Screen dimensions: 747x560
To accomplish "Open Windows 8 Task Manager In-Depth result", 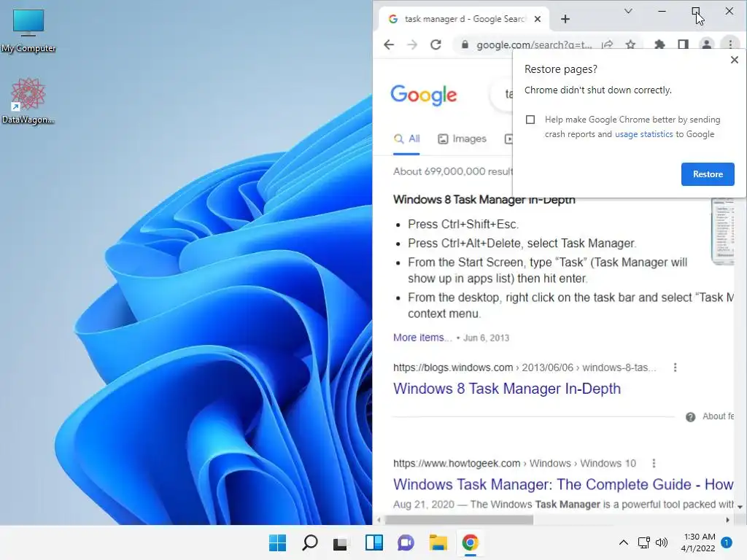I will click(507, 389).
